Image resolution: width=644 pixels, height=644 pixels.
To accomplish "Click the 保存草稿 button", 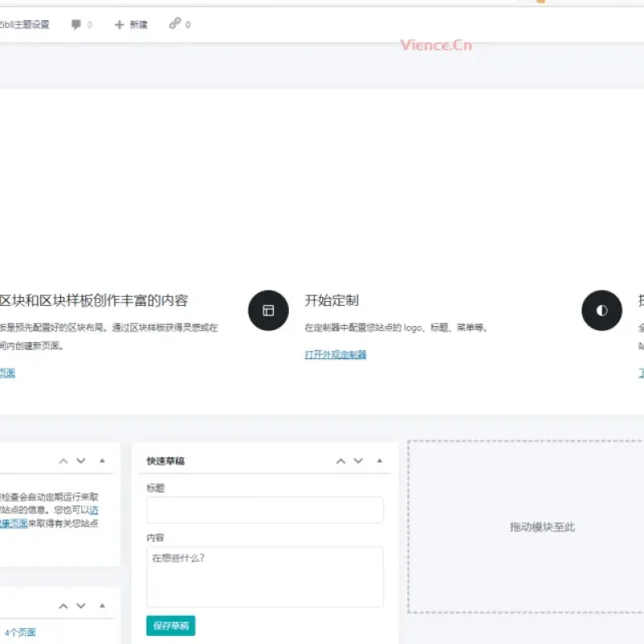I will (x=171, y=625).
